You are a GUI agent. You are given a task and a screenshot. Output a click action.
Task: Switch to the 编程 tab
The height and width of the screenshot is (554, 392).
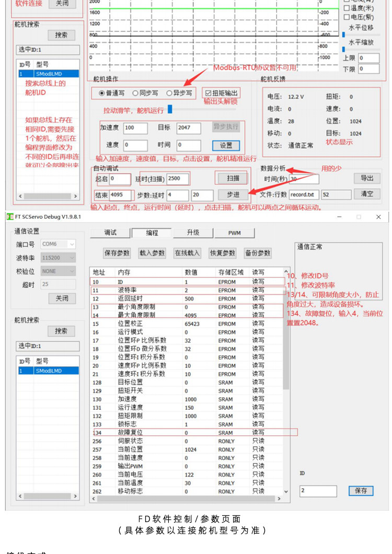(x=152, y=233)
